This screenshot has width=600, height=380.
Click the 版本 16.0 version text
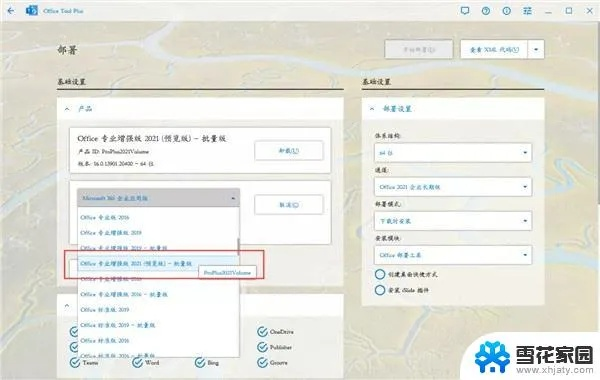pos(116,164)
